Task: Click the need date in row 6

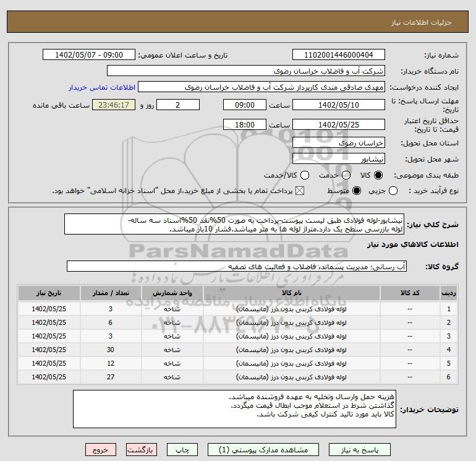Action: point(49,377)
